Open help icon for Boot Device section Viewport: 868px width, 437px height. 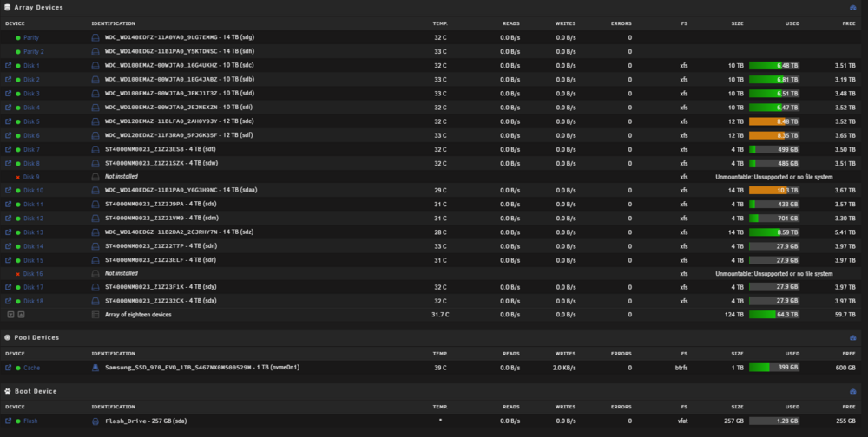[852, 392]
